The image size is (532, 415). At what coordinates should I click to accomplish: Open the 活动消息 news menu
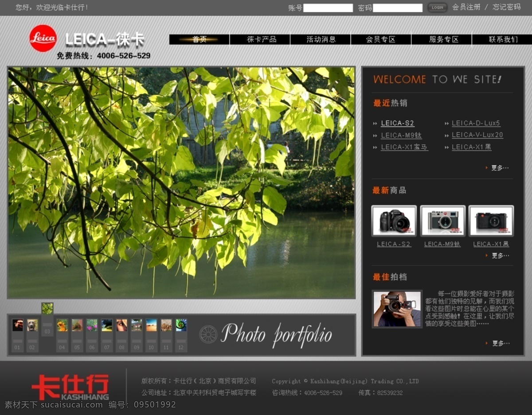321,39
